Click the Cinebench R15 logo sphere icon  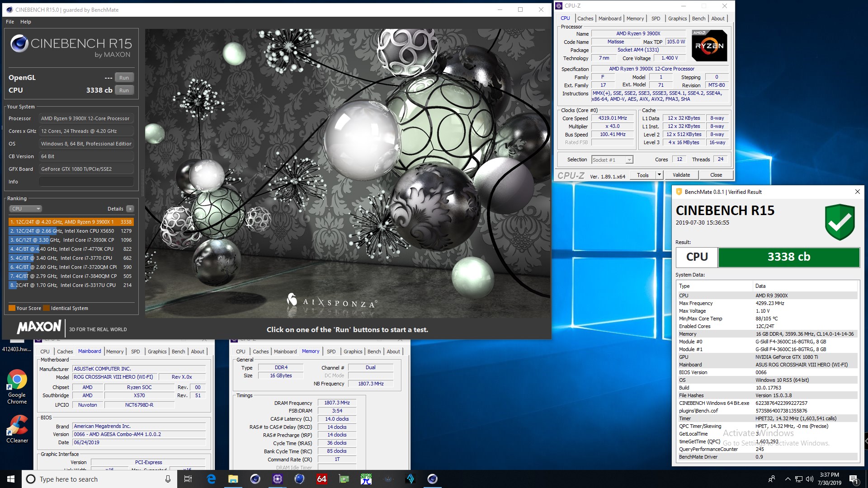[19, 43]
